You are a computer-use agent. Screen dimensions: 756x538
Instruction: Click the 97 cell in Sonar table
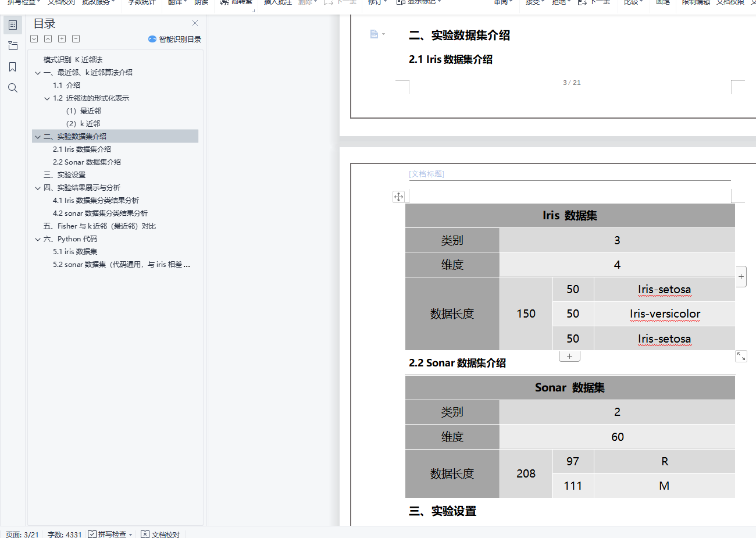[573, 461]
